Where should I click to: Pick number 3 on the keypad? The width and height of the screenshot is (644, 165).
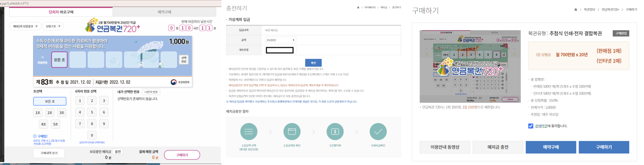104,101
